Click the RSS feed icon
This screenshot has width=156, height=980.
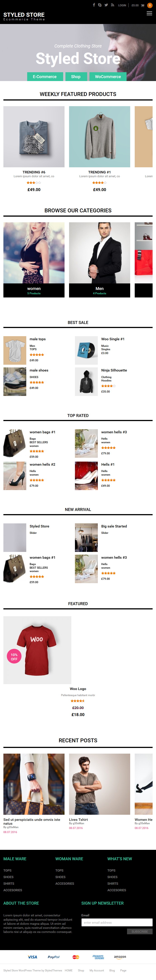coord(113,5)
